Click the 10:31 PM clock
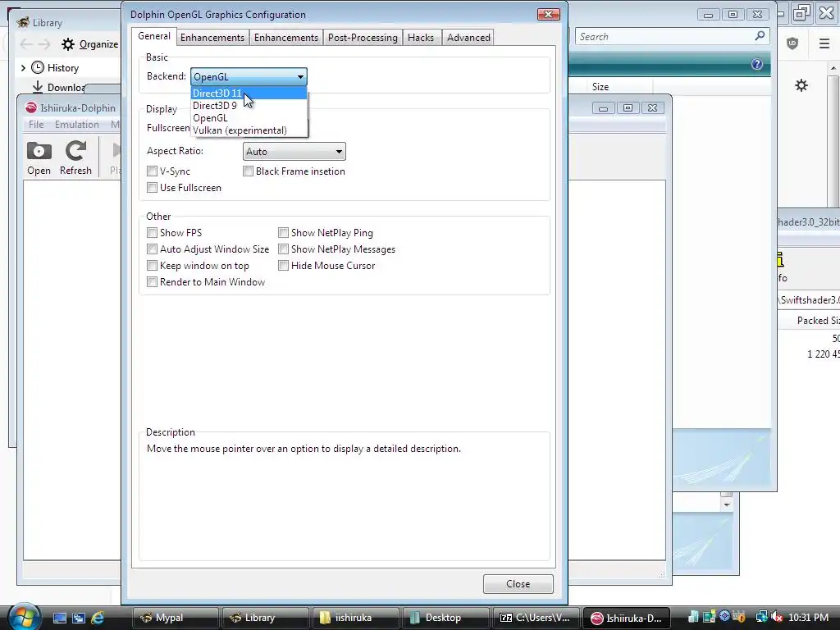The width and height of the screenshot is (840, 630). [808, 618]
